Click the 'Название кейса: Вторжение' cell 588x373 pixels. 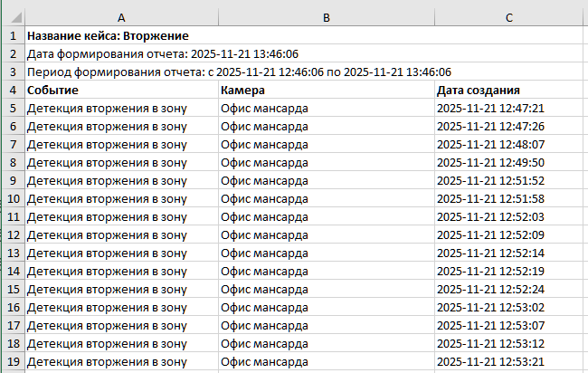(109, 36)
